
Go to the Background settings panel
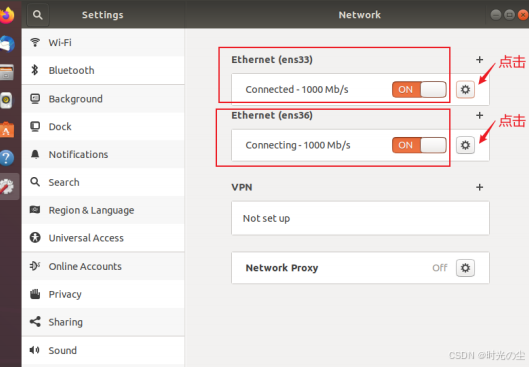[x=103, y=99]
